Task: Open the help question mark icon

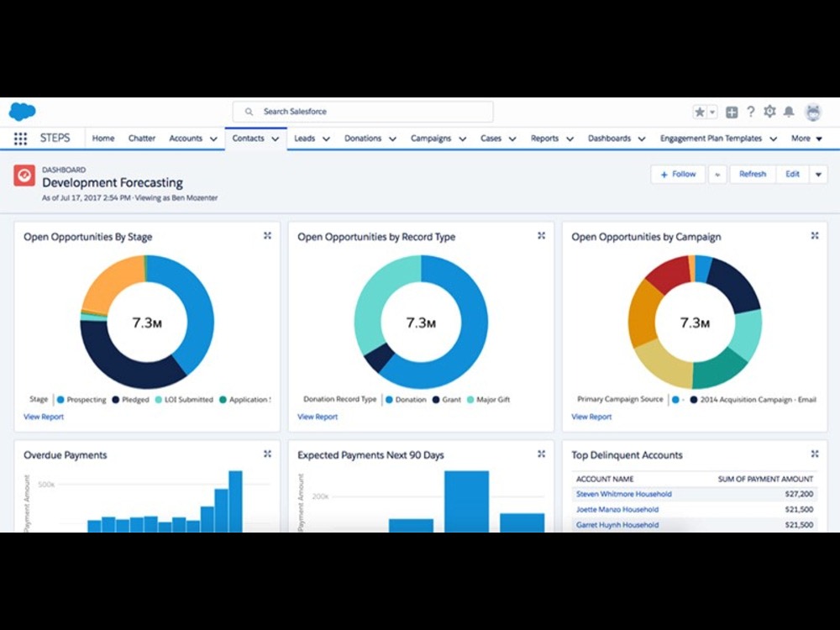Action: tap(750, 112)
